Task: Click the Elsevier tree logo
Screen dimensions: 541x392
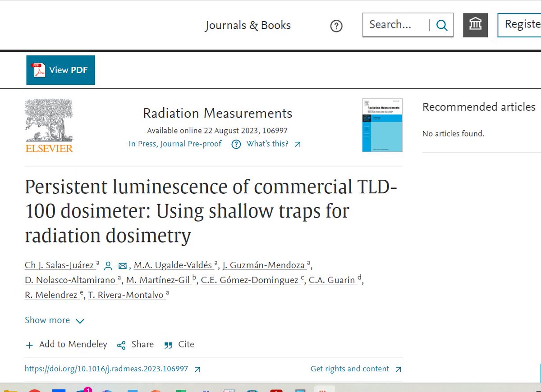Action: pyautogui.click(x=49, y=126)
